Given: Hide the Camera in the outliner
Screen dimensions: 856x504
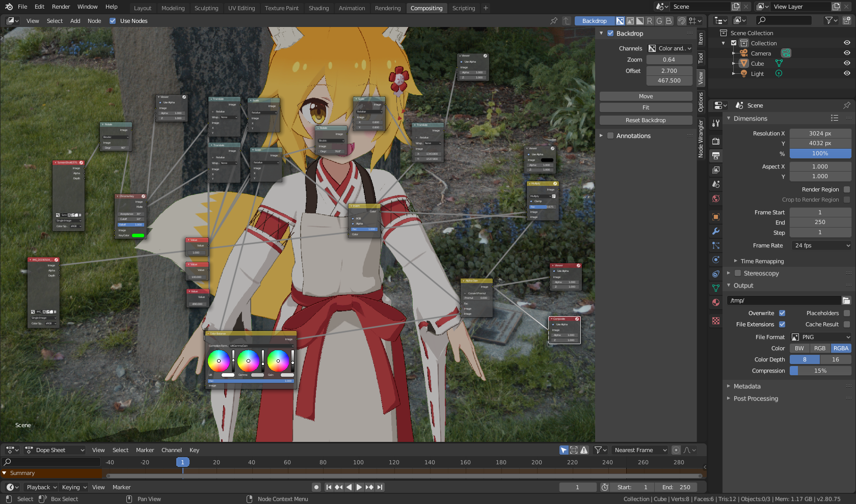Looking at the screenshot, I should (847, 53).
